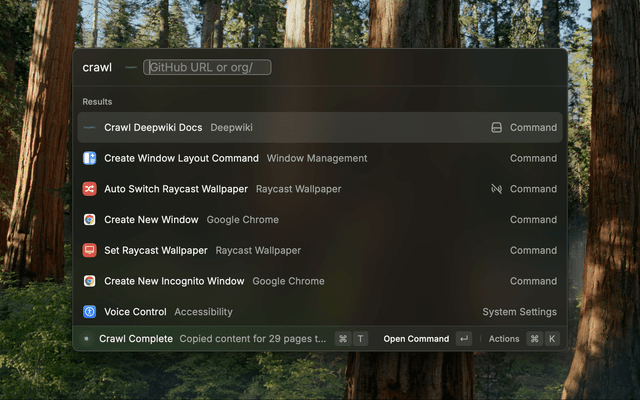The image size is (640, 400).
Task: Click the Command key hint next to K
Action: pos(534,339)
